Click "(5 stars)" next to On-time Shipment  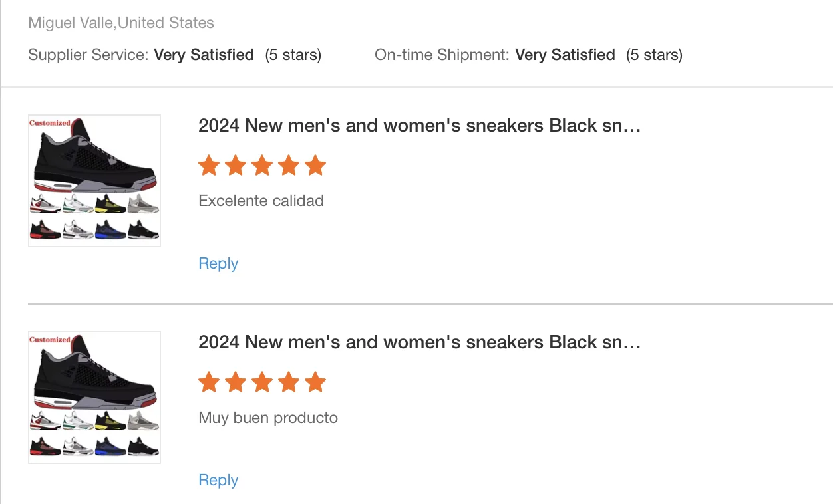654,55
